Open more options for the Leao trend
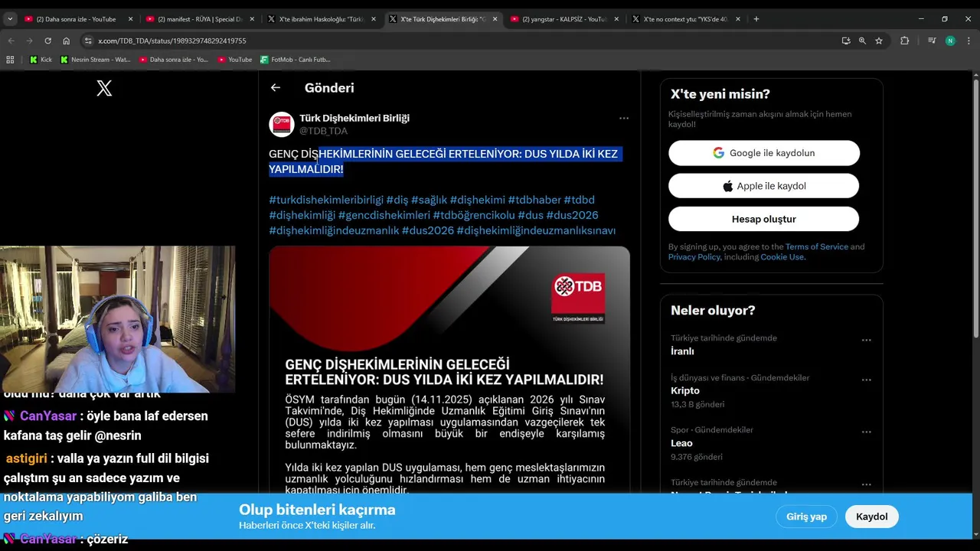This screenshot has width=980, height=551. point(866,432)
